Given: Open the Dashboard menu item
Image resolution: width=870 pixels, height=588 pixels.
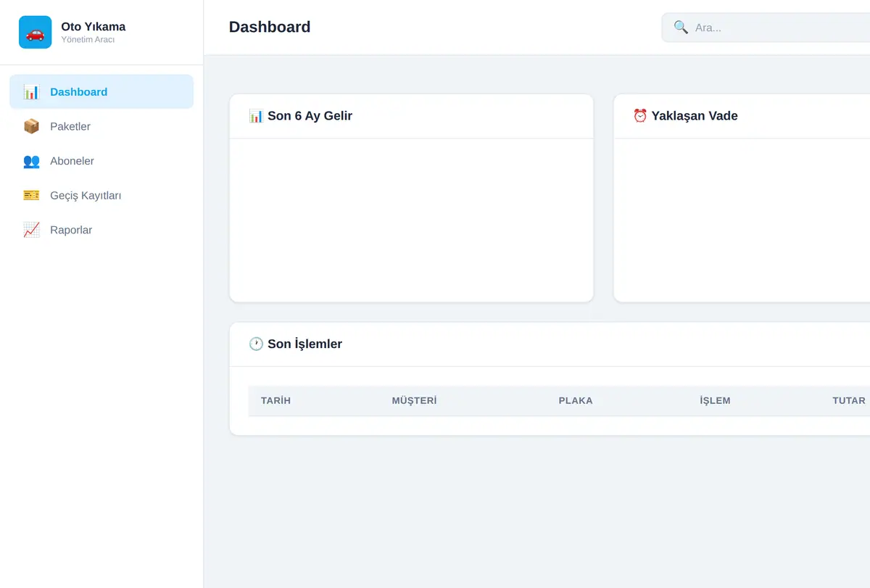Looking at the screenshot, I should point(101,92).
